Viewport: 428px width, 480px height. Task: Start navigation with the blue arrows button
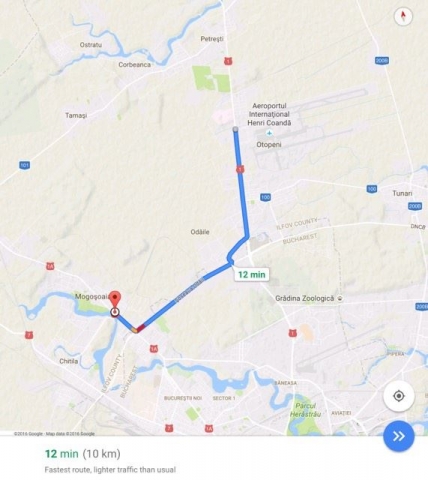coord(399,436)
